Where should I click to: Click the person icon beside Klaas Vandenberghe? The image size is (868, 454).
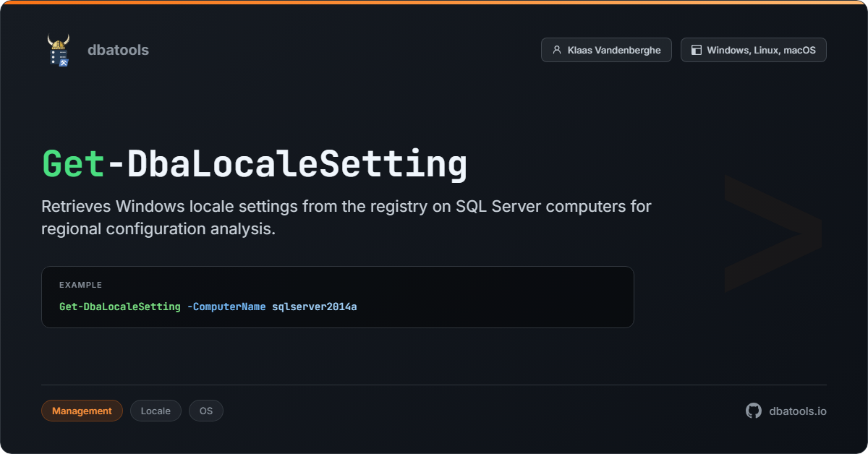[x=556, y=50]
